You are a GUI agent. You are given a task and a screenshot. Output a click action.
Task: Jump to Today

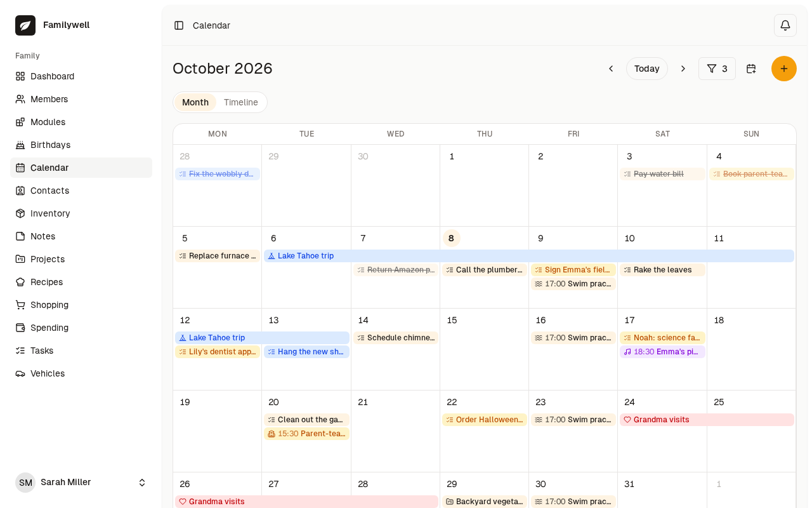pyautogui.click(x=647, y=69)
